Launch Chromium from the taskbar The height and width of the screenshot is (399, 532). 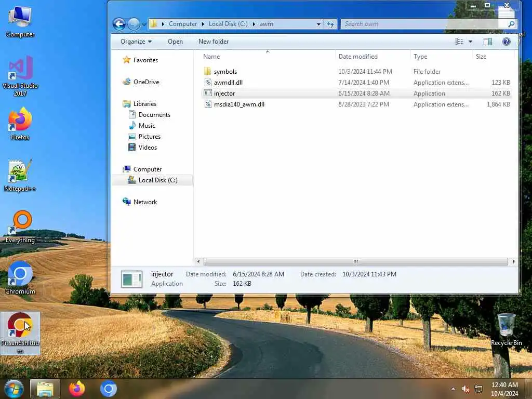point(109,389)
